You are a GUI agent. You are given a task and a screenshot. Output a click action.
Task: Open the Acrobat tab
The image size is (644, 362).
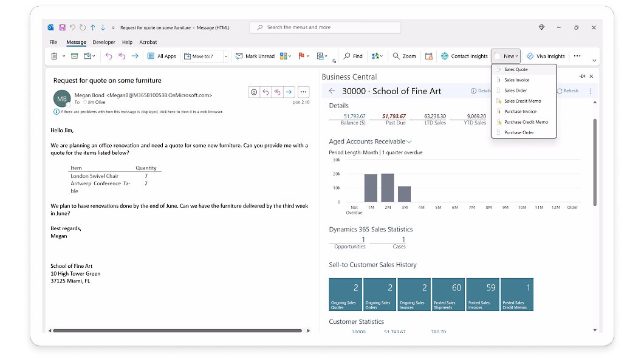(x=148, y=43)
